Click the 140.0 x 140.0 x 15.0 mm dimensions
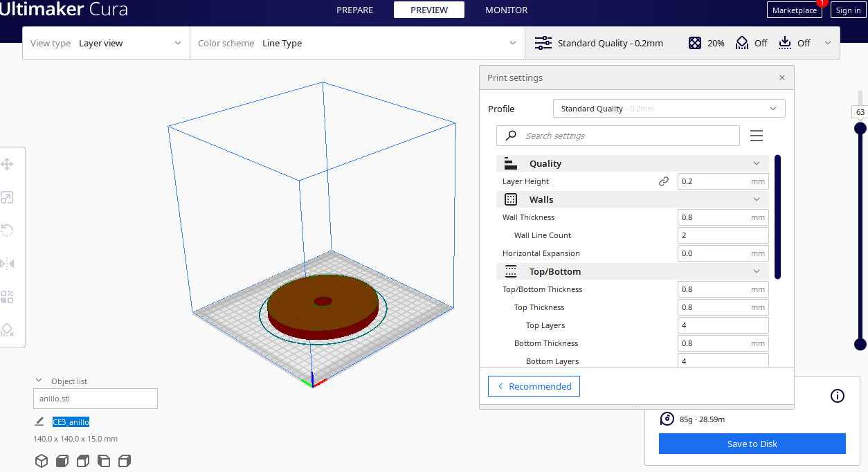The image size is (868, 472). [75, 439]
